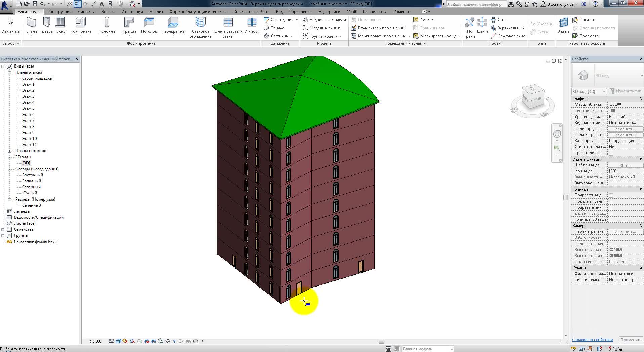Viewport: 644px width, 352px height.
Task: Select the Стеновое ограждение tool
Action: 200,28
